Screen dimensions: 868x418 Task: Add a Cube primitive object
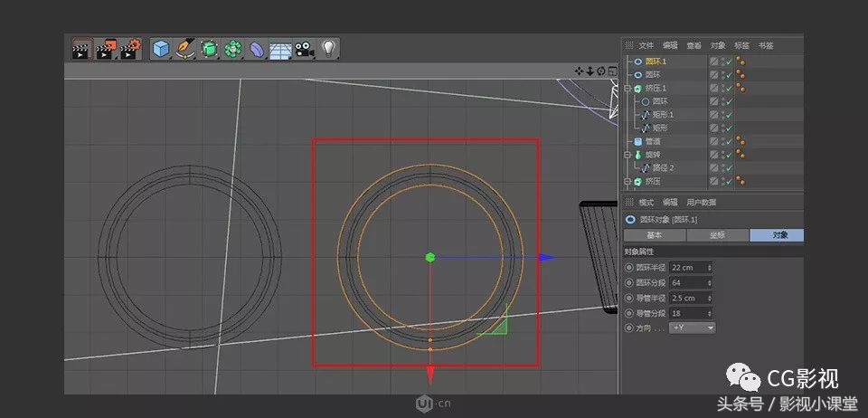coord(161,49)
